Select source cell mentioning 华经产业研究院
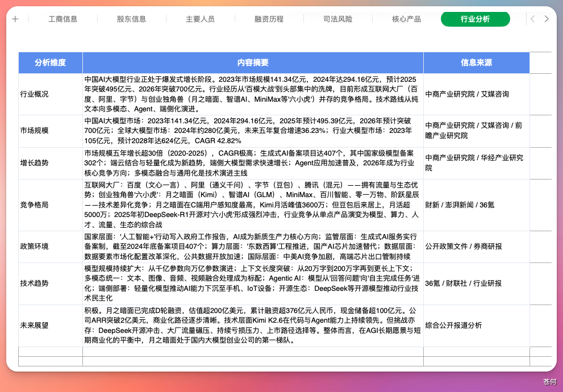Screen dimensions: 563x392 (477, 164)
